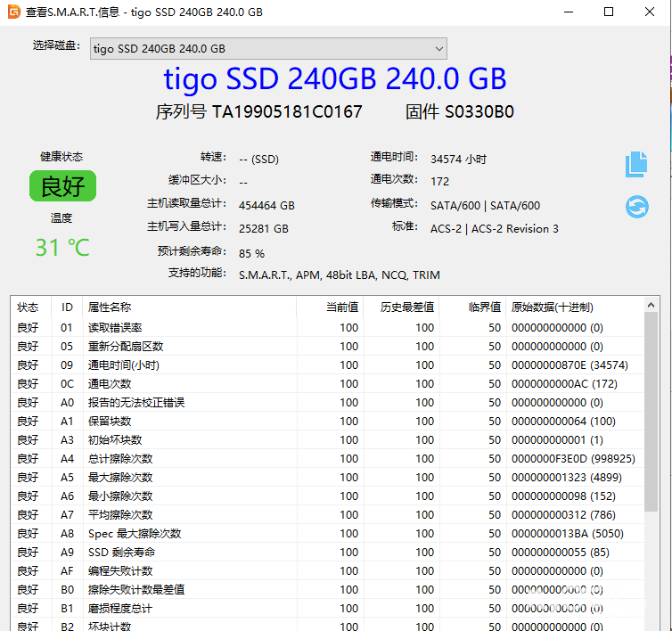Click the 当前值 column header
This screenshot has height=631, width=672.
coord(341,307)
